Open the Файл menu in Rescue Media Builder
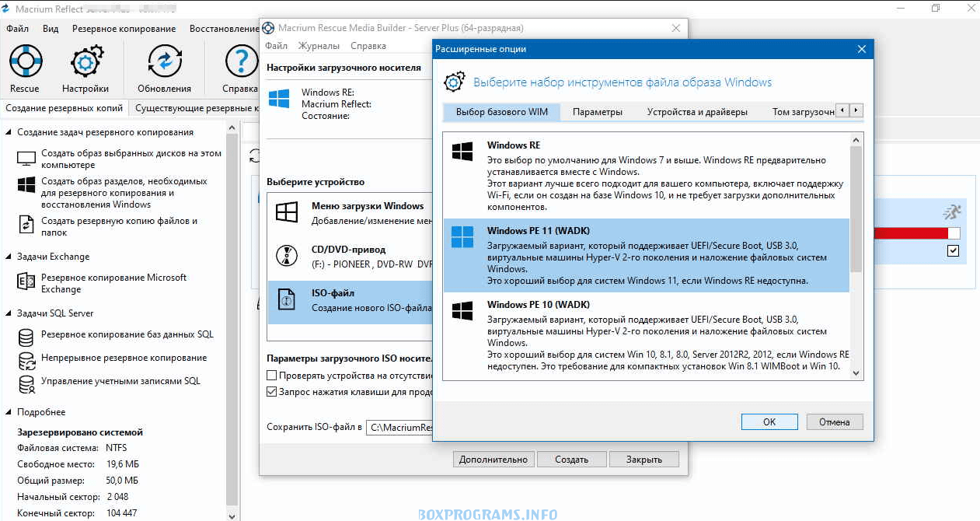The image size is (980, 521). click(x=276, y=46)
